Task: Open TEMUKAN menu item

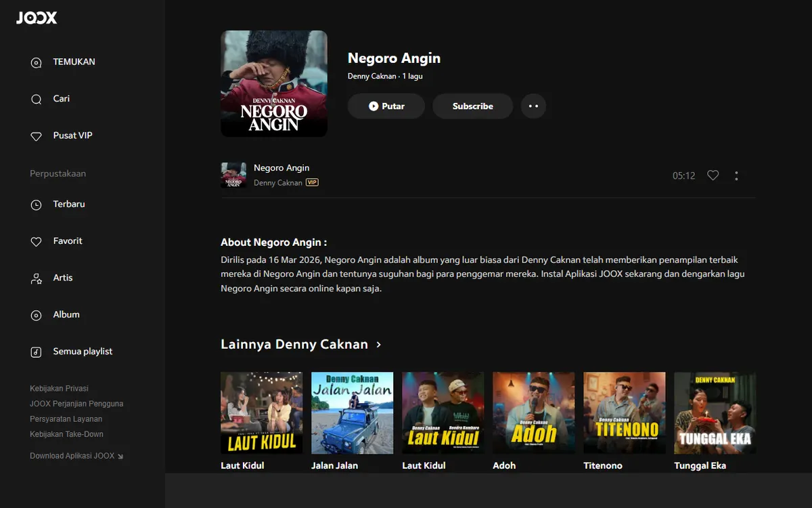Action: point(74,62)
